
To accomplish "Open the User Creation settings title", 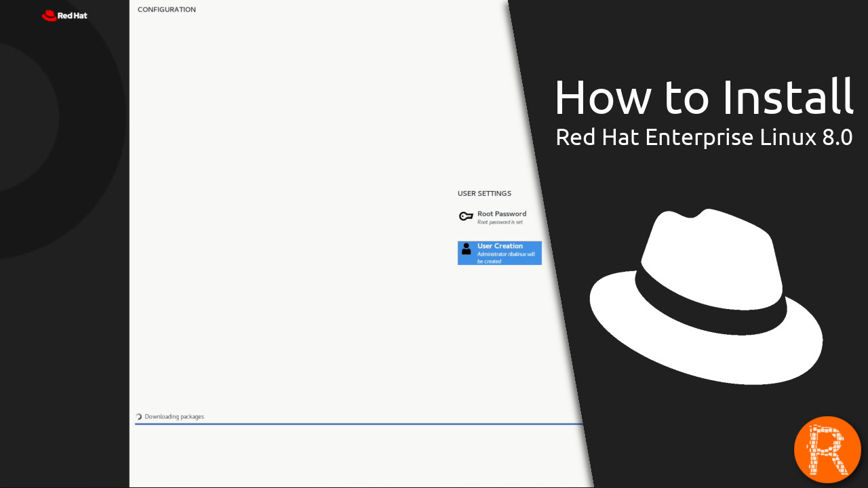I will (x=500, y=246).
